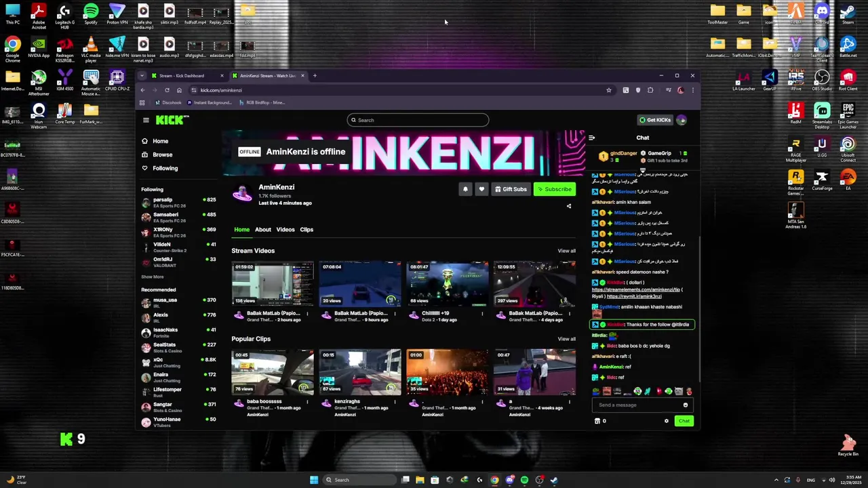Click the Kick logo
The height and width of the screenshot is (488, 868).
[171, 120]
